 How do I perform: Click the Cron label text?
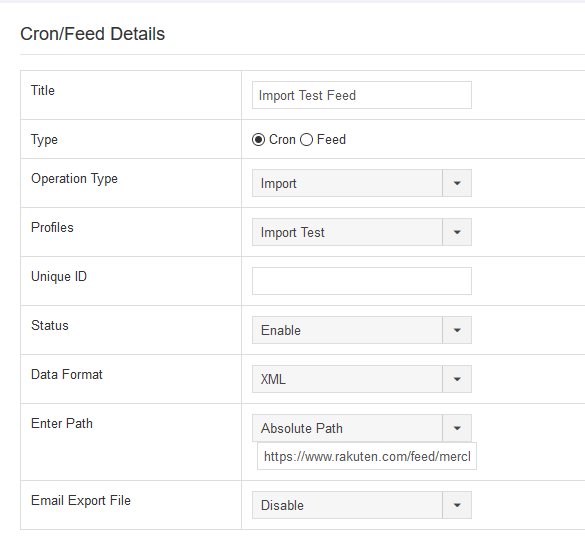click(x=282, y=140)
